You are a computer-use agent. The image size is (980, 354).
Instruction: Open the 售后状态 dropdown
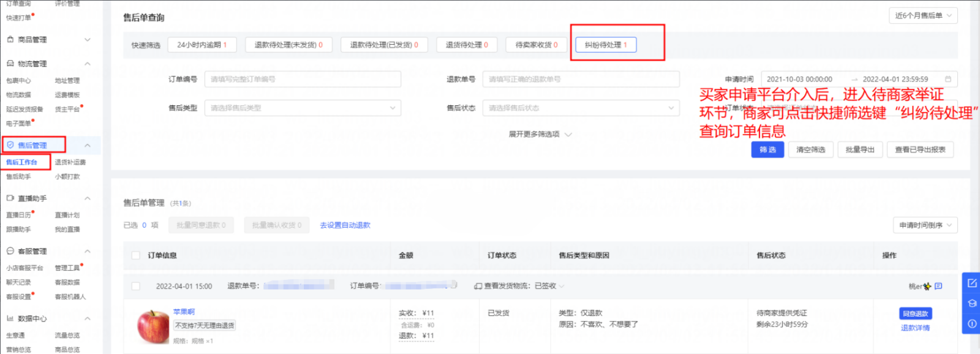(x=581, y=108)
